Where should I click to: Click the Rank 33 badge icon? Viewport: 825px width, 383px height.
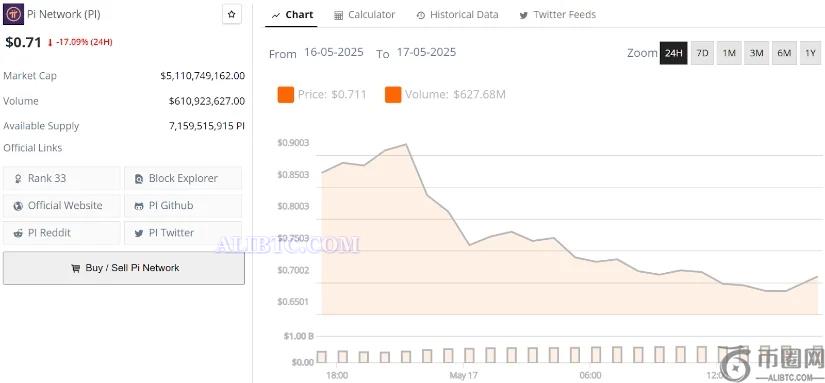(18, 178)
